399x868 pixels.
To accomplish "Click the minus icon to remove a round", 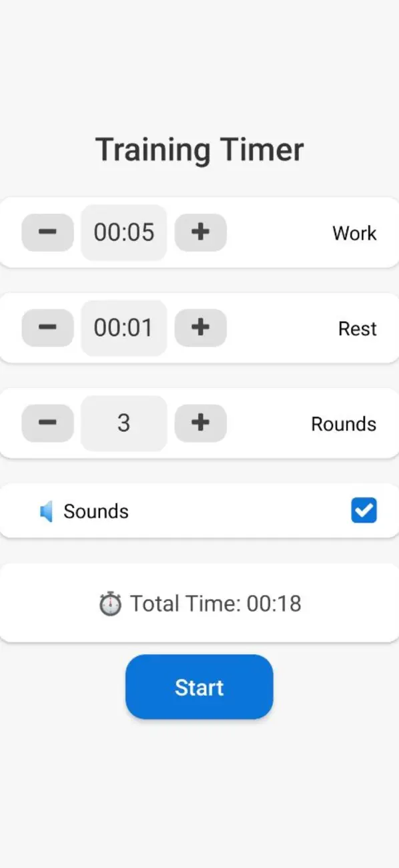I will click(x=47, y=423).
